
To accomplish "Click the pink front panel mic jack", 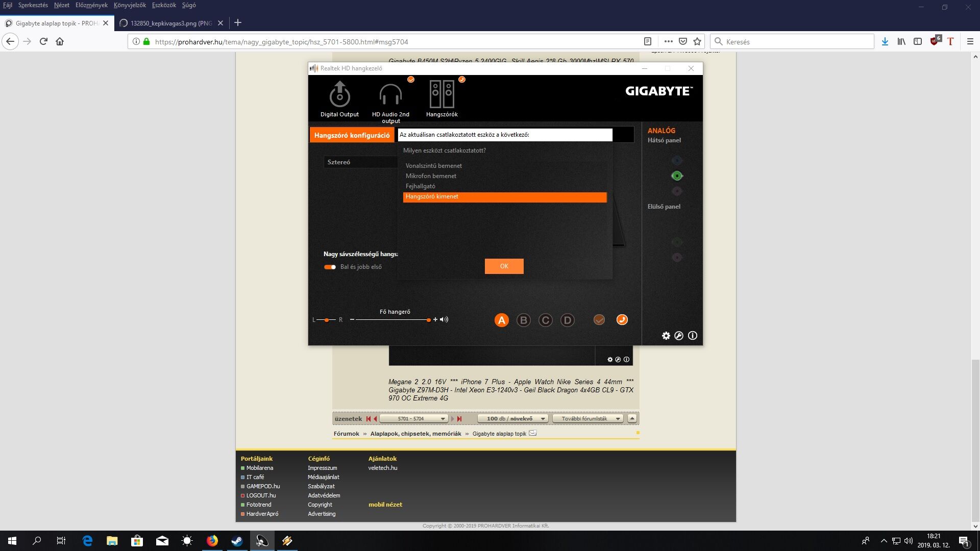I will pos(677,257).
